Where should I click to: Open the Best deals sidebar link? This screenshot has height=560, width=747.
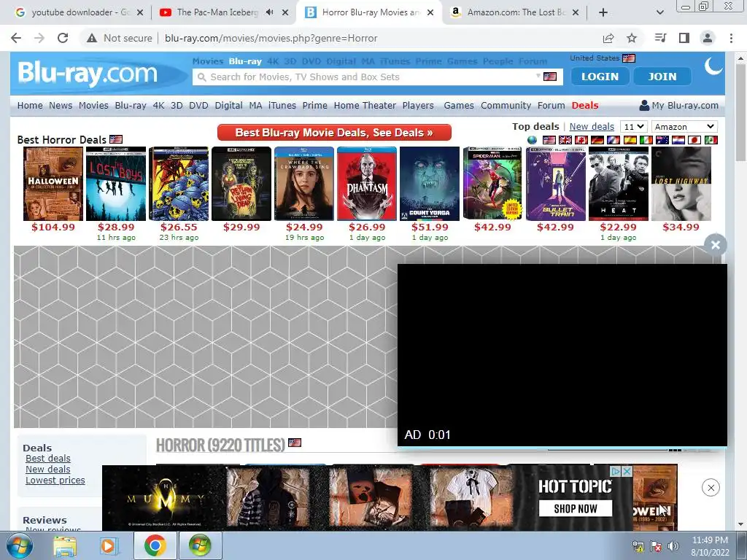point(48,458)
